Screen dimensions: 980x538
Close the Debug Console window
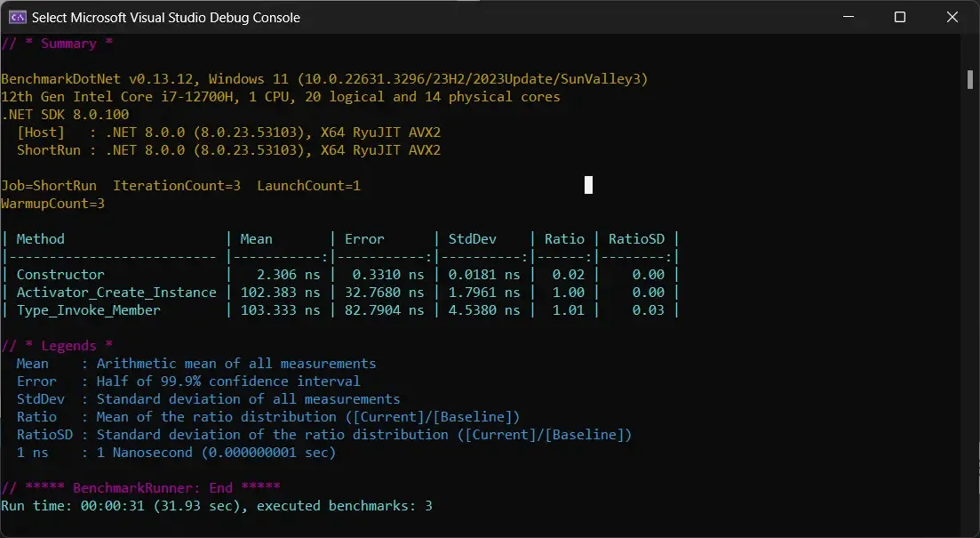tap(952, 17)
